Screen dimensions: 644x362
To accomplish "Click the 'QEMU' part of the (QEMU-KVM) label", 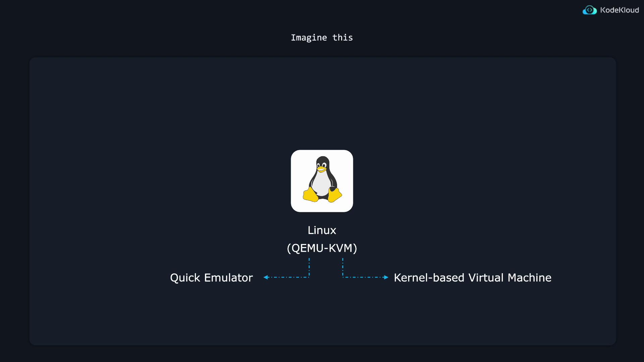I will (307, 248).
